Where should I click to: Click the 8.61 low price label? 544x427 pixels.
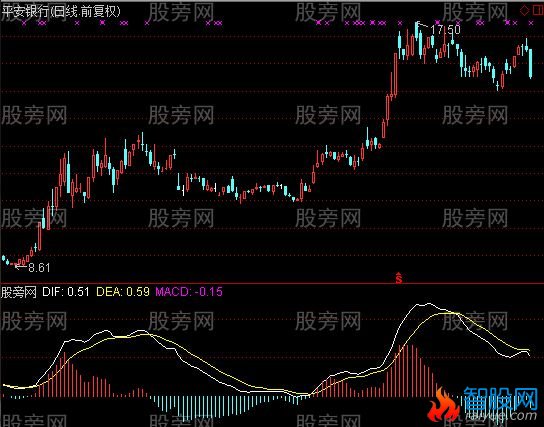pos(39,268)
